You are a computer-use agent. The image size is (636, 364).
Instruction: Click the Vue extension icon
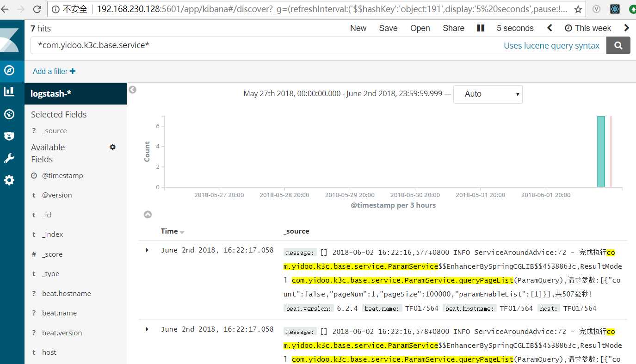tap(597, 9)
